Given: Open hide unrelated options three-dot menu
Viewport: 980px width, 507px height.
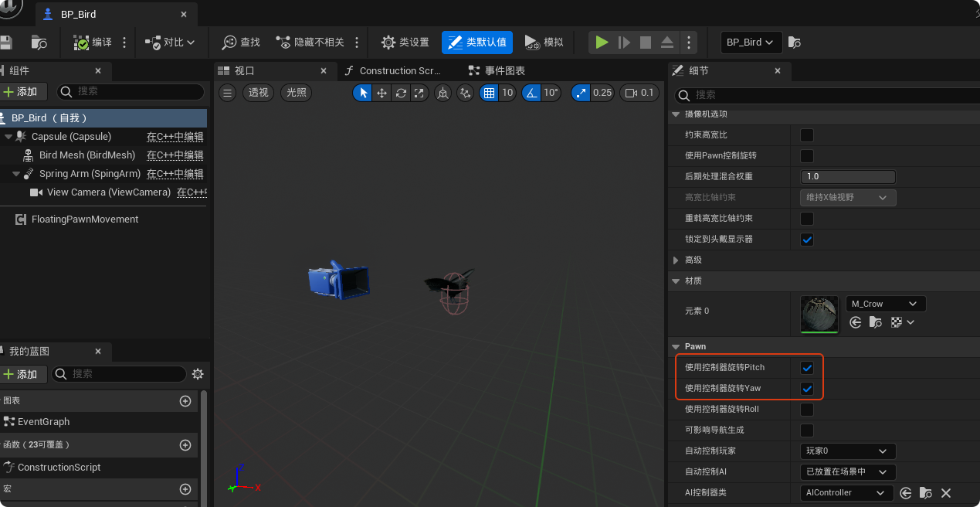Looking at the screenshot, I should [356, 43].
